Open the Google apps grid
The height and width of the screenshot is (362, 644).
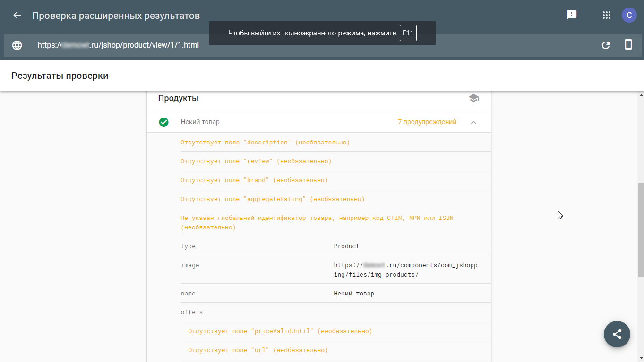click(x=607, y=16)
